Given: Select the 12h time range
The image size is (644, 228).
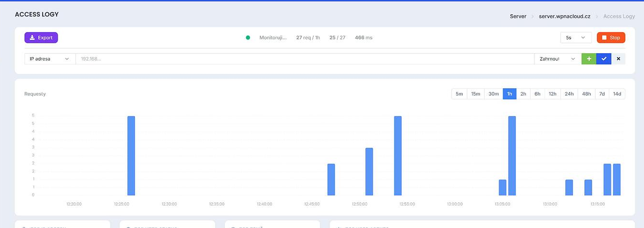Looking at the screenshot, I should (553, 94).
